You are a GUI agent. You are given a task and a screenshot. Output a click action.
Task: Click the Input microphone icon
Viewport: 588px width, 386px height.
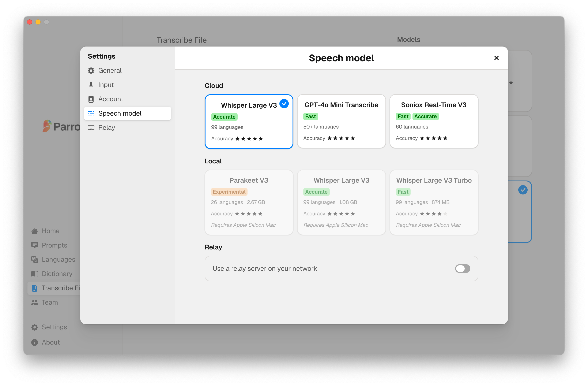pos(91,85)
